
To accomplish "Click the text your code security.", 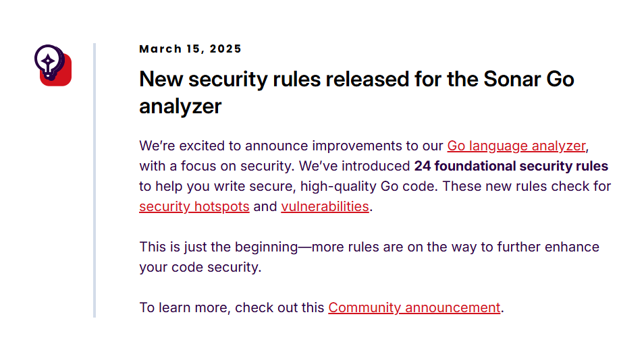I will click(x=200, y=268).
